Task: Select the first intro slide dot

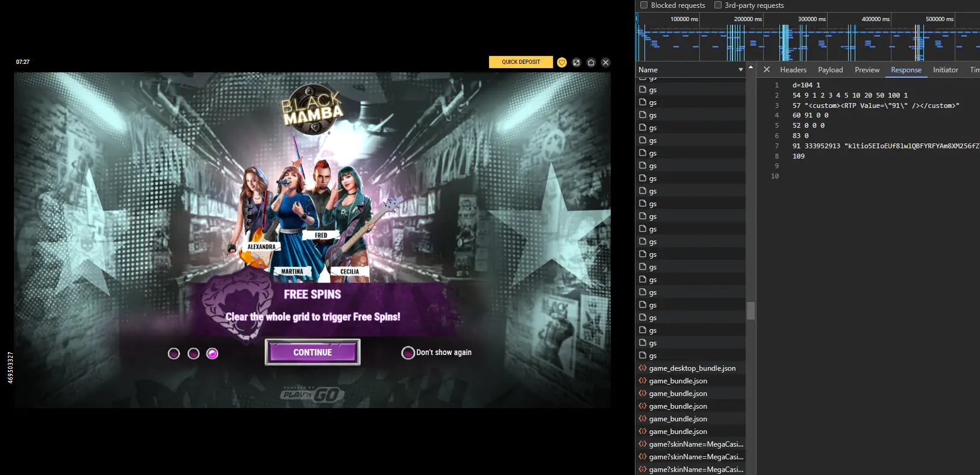Action: click(174, 353)
